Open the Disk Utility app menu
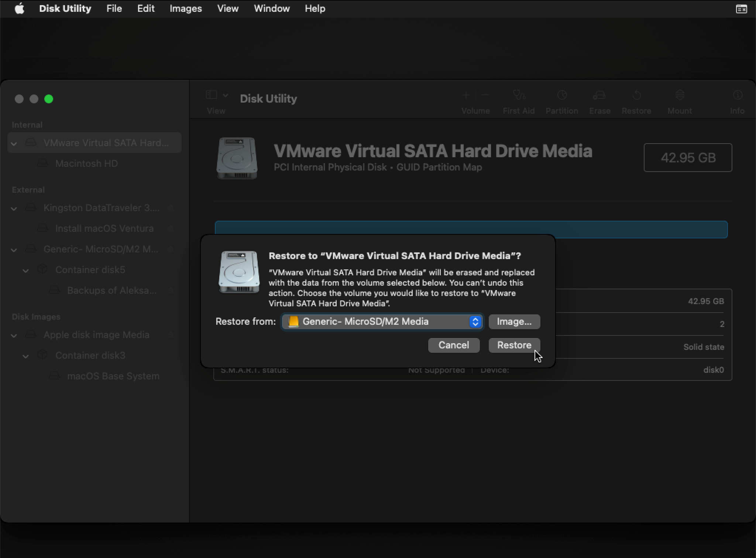This screenshot has height=558, width=756. point(65,8)
